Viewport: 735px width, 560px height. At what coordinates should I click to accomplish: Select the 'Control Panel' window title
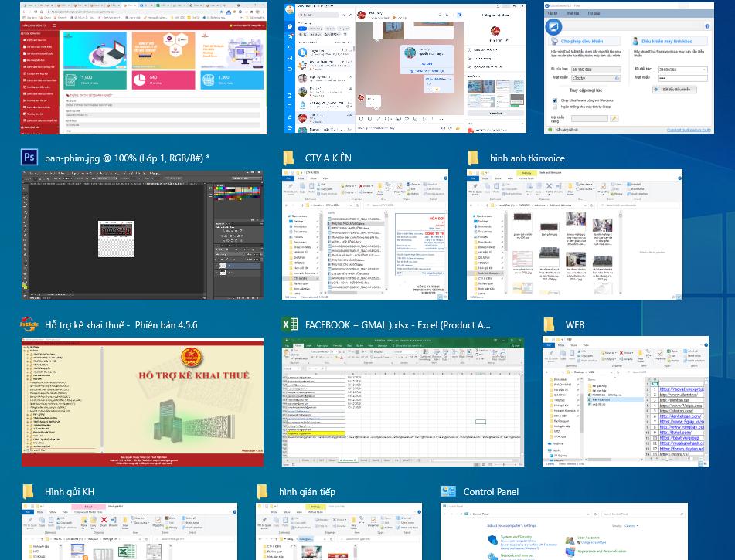[x=491, y=491]
